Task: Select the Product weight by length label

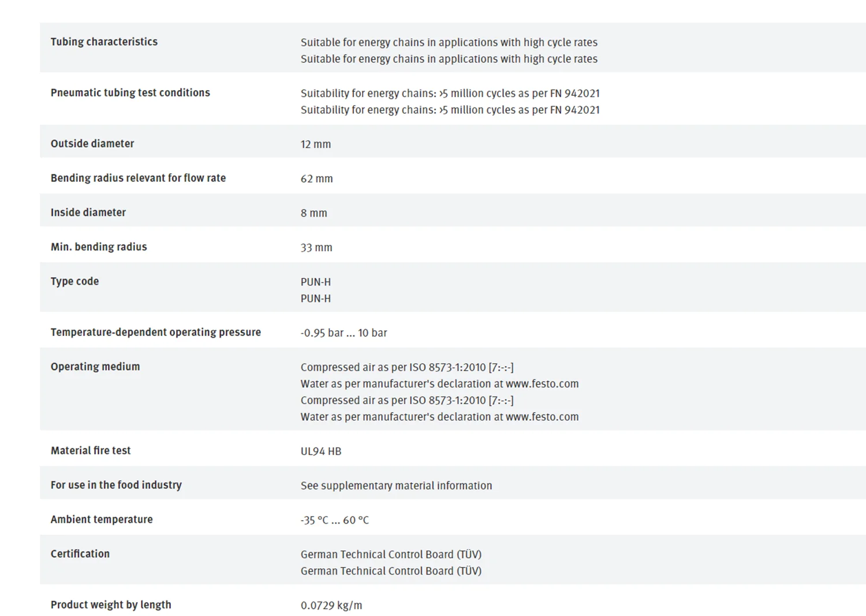Action: click(111, 604)
